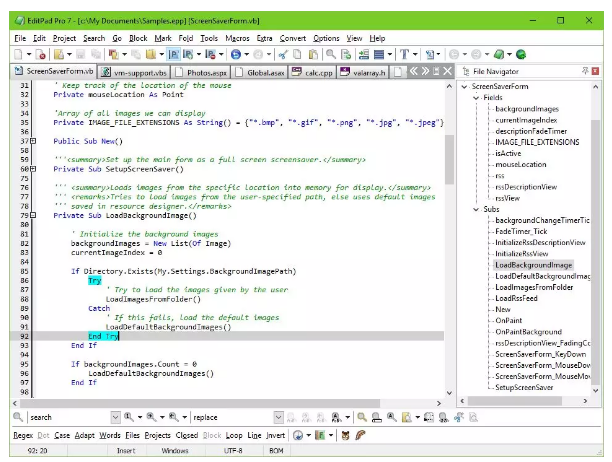Screen dimensions: 612x462
Task: Click the indent block icon with green arrow
Action: pos(364,54)
